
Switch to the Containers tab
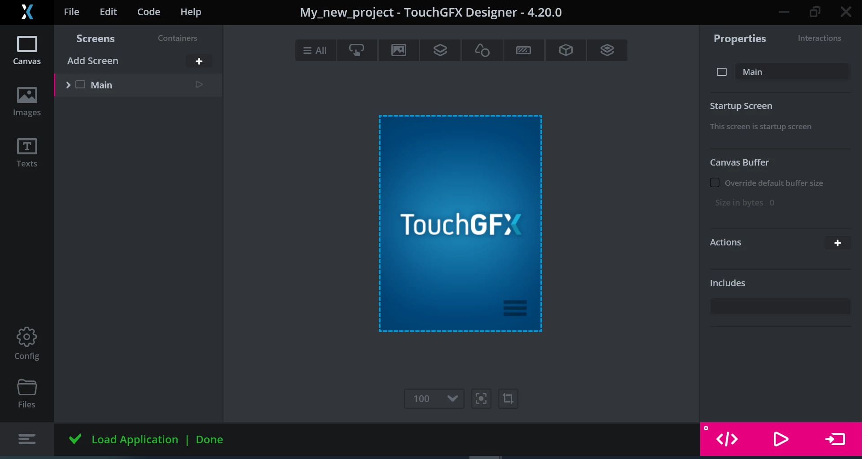pos(177,38)
